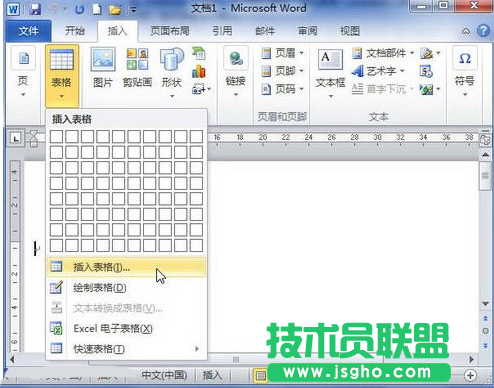The image size is (494, 388).
Task: Expand the Customize Quick Access Toolbar arrow
Action: pyautogui.click(x=133, y=10)
